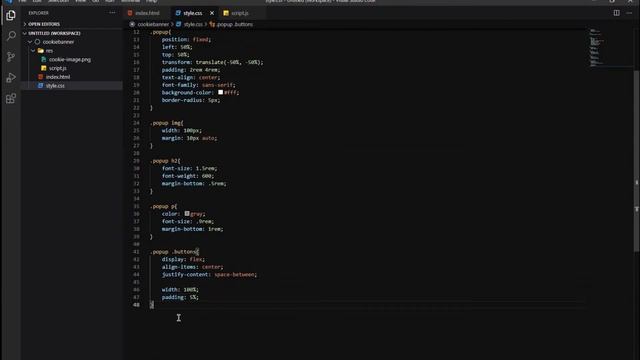Image resolution: width=640 pixels, height=360 pixels.
Task: Select style.css in the explorer tree
Action: (x=55, y=86)
